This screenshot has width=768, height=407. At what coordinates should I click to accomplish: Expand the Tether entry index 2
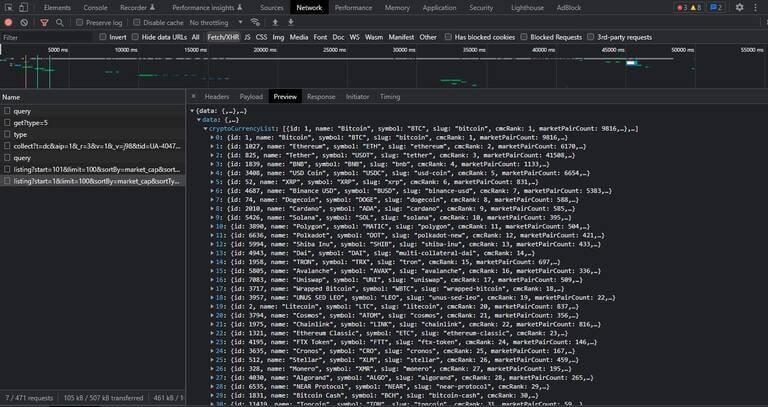point(212,155)
